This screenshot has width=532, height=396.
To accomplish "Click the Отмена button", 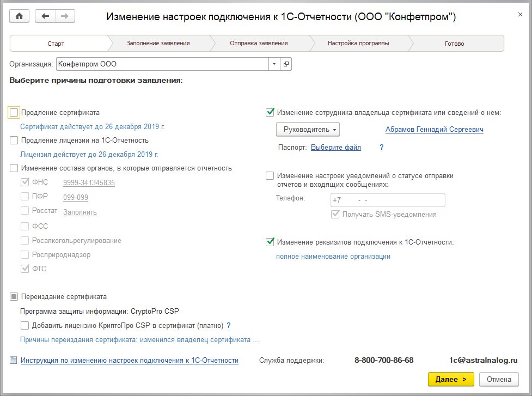I will pos(499,379).
